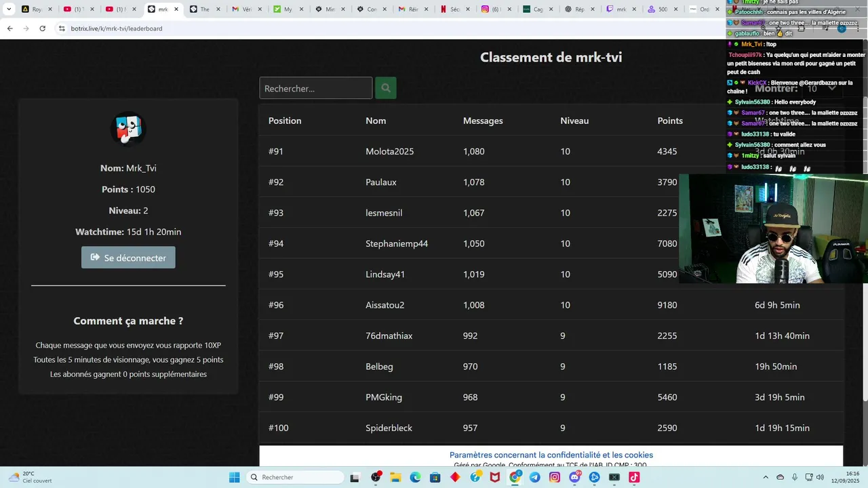
Task: Open Task View on the taskbar
Action: (x=355, y=477)
